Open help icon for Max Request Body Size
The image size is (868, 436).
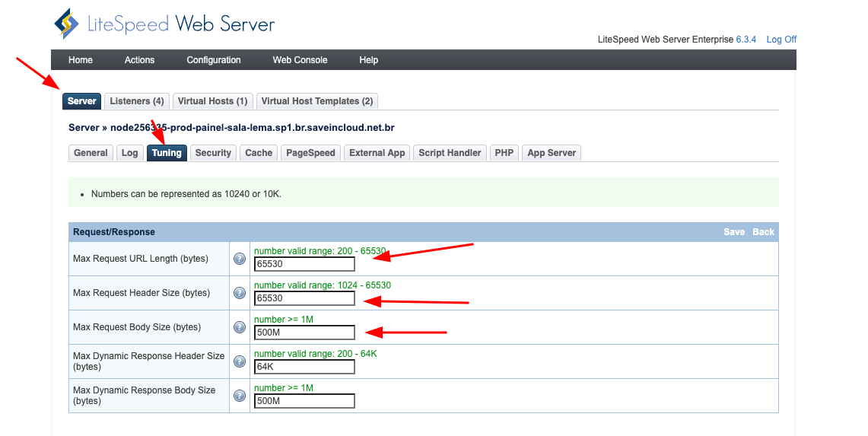coord(240,327)
